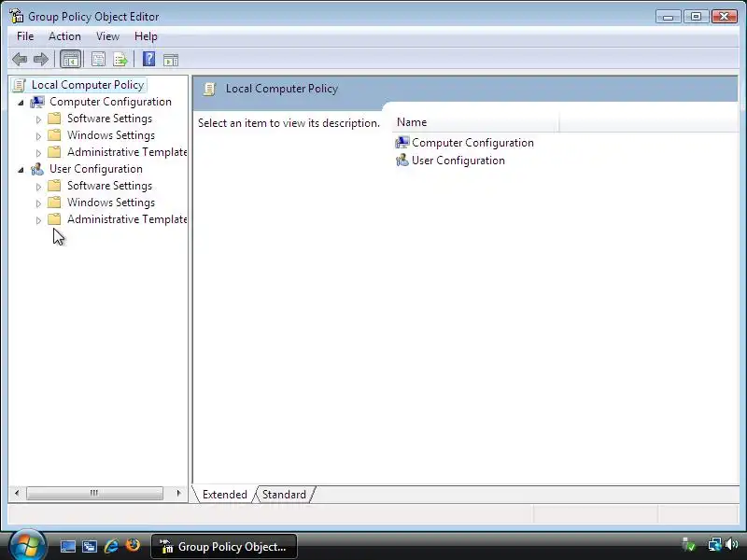Click the Local Computer Policy scroll icon in tree
This screenshot has width=747, height=560.
point(19,85)
